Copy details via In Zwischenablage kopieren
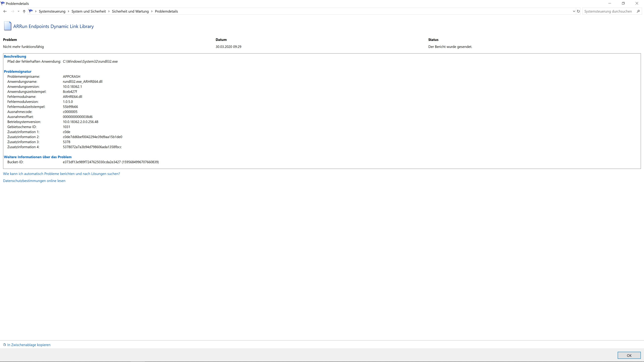Viewport: 644px width, 362px height. click(x=29, y=345)
